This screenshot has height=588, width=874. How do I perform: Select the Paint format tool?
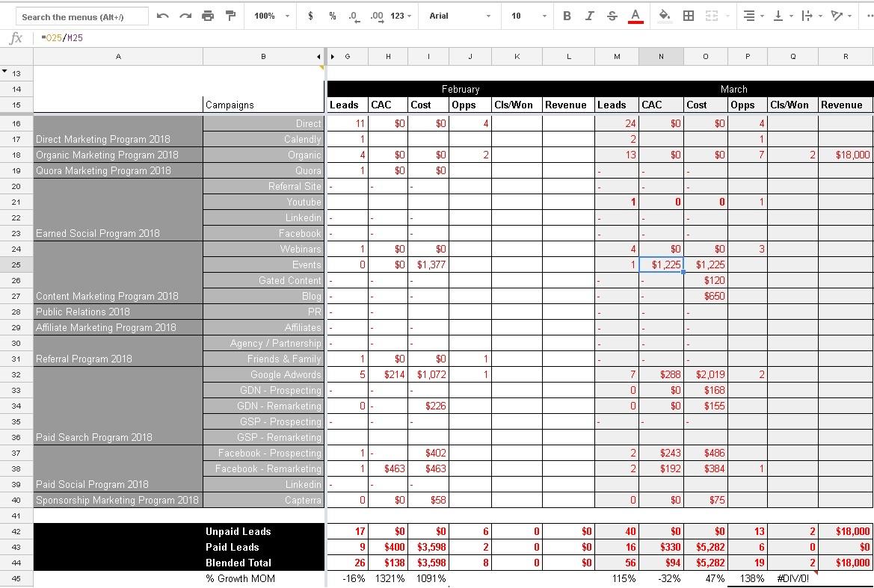tap(230, 16)
